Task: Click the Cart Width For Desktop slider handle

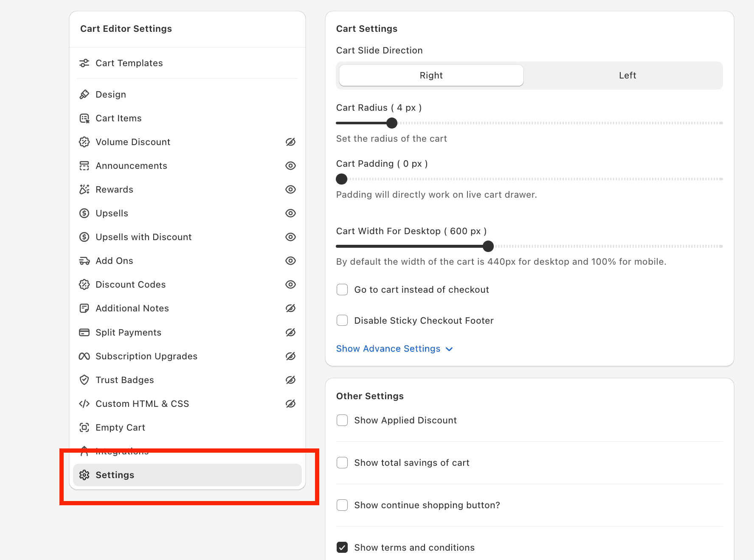Action: tap(488, 246)
